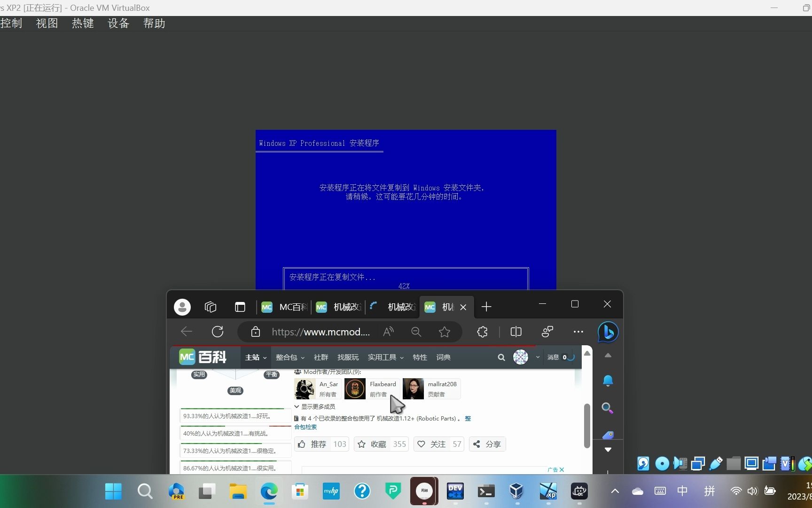Viewport: 812px width, 508px height.
Task: Switch to the MC百科 browser tab
Action: pos(284,307)
